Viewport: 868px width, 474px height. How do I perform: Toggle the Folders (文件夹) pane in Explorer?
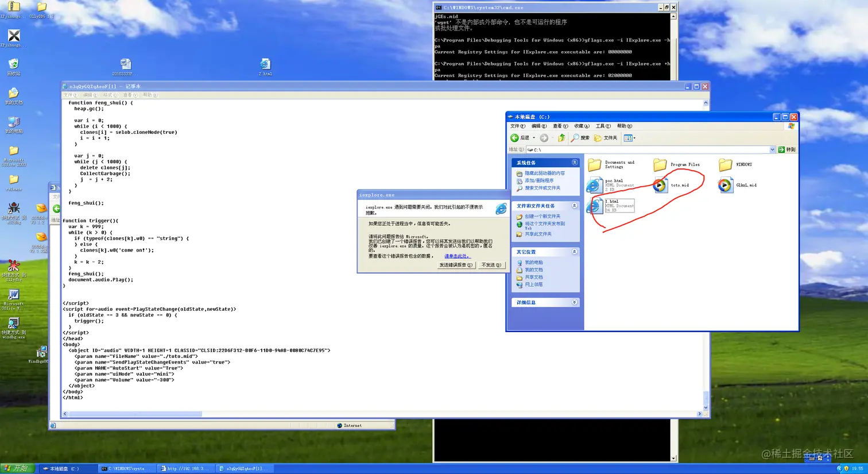click(606, 138)
